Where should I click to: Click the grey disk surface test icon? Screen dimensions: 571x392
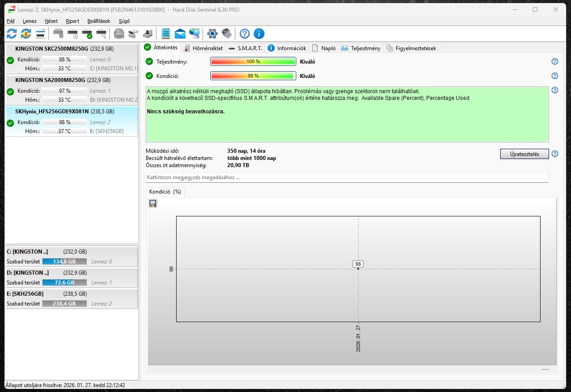(58, 34)
